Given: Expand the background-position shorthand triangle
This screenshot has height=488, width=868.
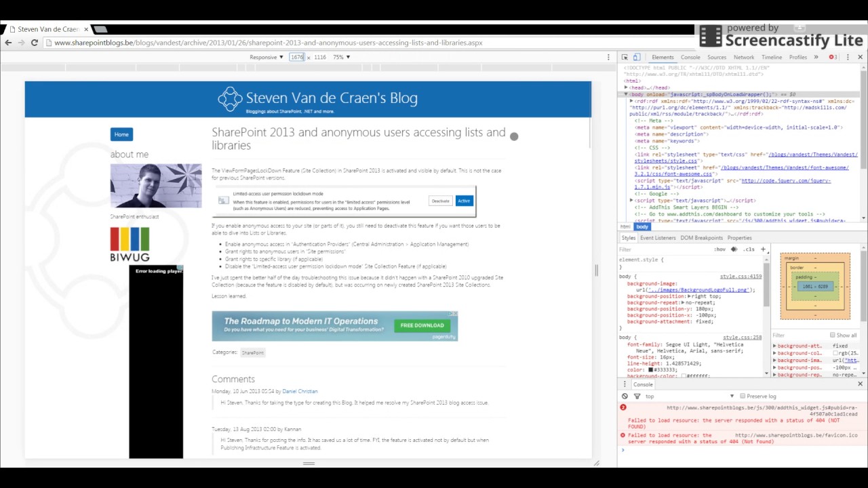Looking at the screenshot, I should tap(688, 296).
